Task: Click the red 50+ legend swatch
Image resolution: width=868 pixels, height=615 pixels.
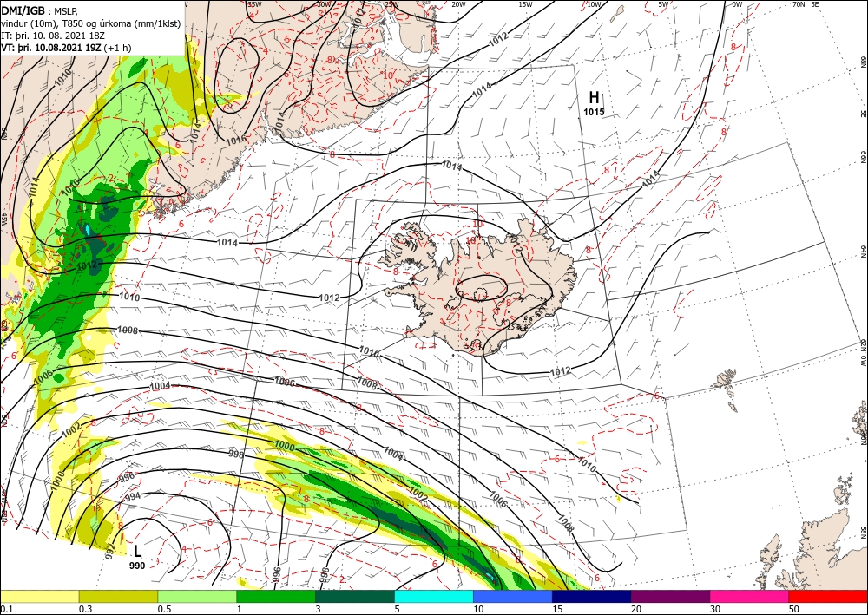Action: [828, 596]
